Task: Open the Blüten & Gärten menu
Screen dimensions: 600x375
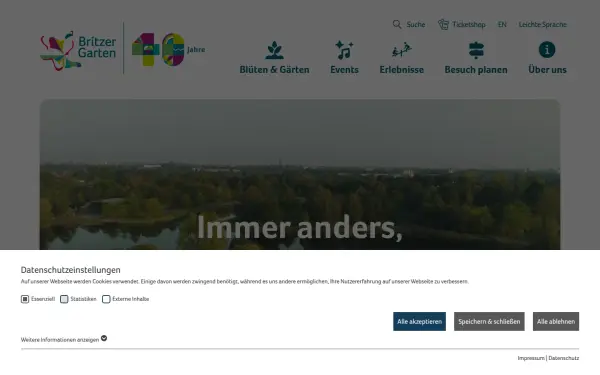Action: point(274,70)
